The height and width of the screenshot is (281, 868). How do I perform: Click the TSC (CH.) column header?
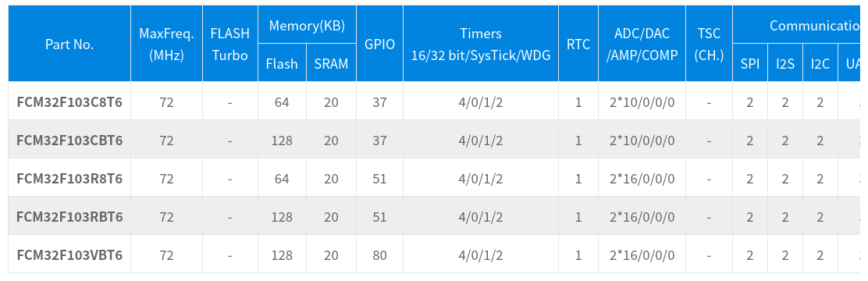[709, 44]
